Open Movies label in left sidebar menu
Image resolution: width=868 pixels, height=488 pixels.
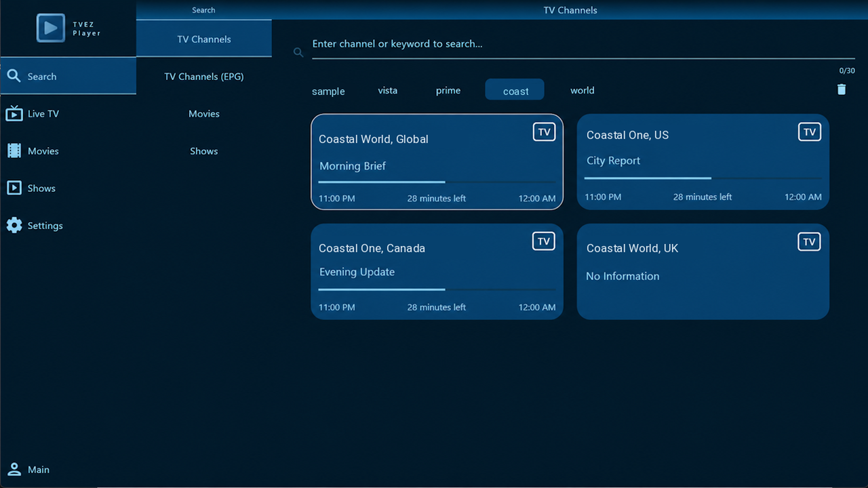point(43,150)
